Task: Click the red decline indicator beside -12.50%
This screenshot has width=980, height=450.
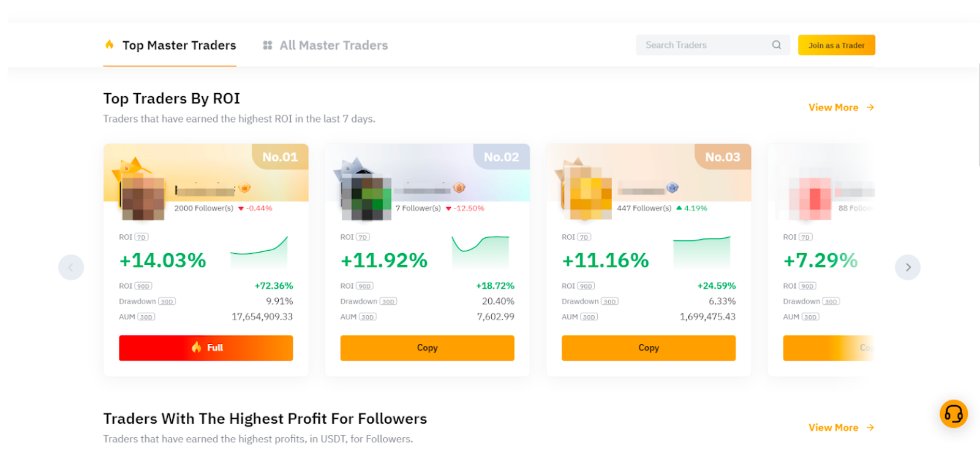Action: [450, 208]
